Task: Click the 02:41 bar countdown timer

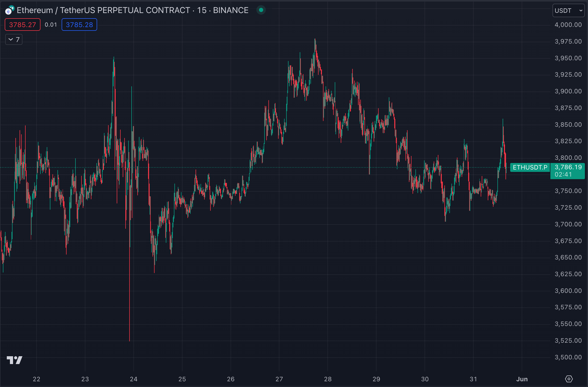Action: coord(563,174)
